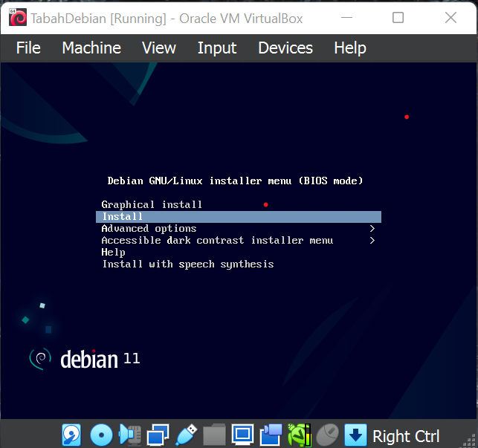This screenshot has height=448, width=478.
Task: Click the VirtualBox app icon in title bar
Action: pos(18,18)
